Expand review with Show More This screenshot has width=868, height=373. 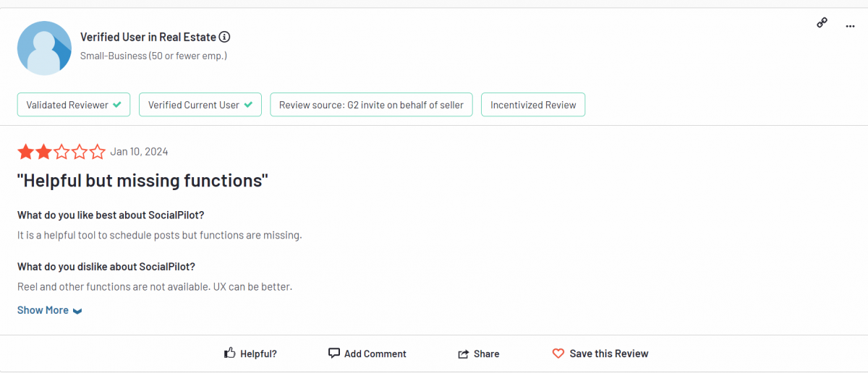(43, 310)
